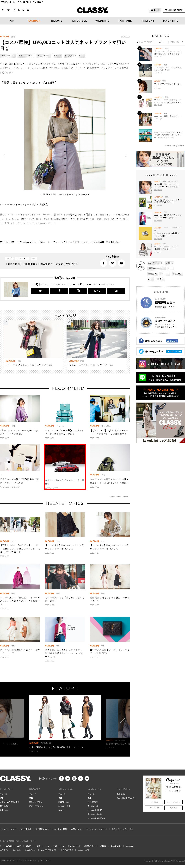Screen dimensions: 185x868
Task: Open the LINE link in the top header
Action: 21,10
